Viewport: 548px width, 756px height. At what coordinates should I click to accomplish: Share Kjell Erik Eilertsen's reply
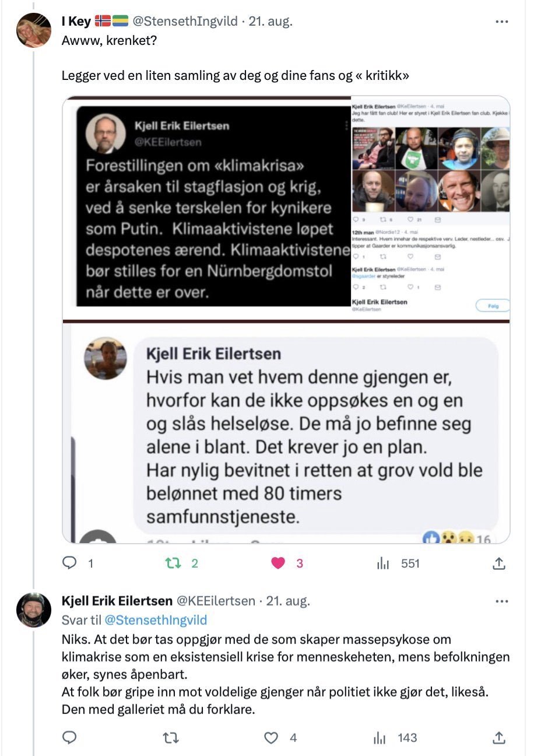(498, 738)
